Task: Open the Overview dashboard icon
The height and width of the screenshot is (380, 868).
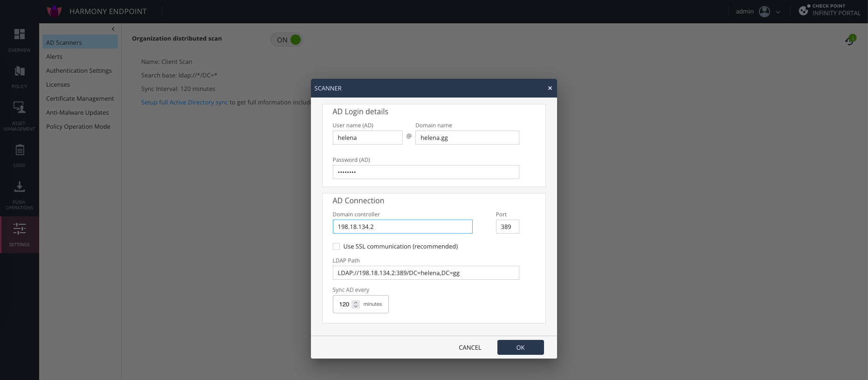Action: pyautogui.click(x=19, y=35)
